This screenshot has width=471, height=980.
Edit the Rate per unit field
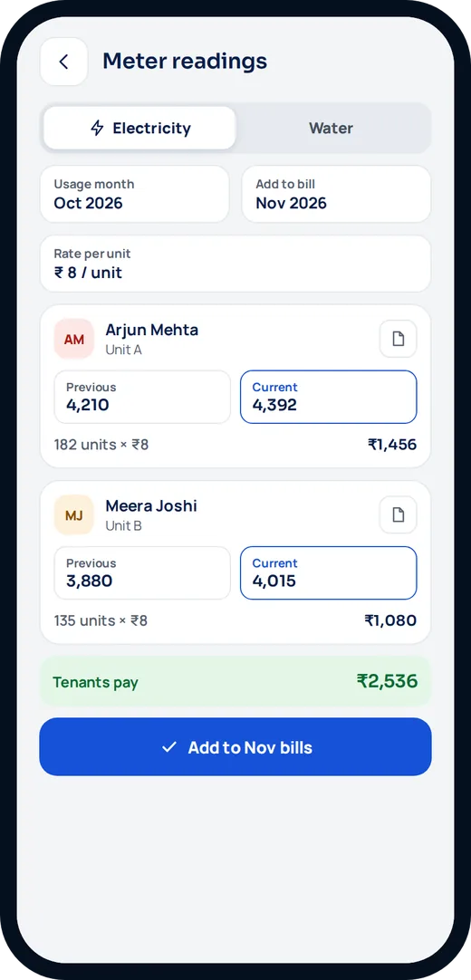coord(235,264)
